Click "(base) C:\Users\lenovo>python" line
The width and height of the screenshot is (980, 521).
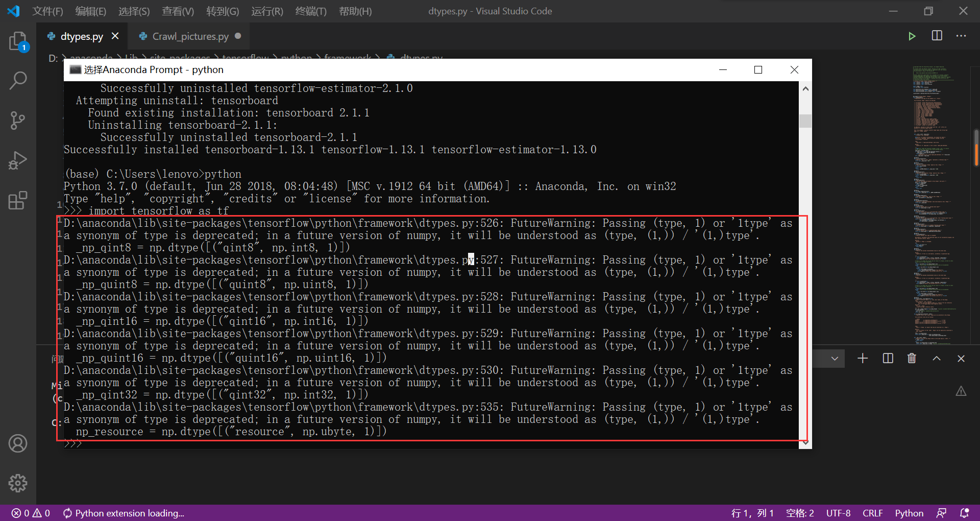(153, 174)
